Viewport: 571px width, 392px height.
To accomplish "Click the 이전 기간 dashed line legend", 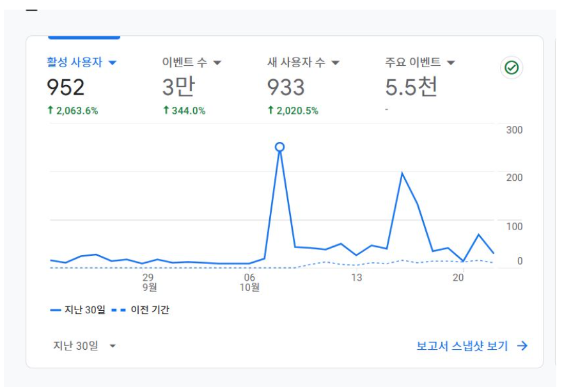I will click(x=140, y=310).
